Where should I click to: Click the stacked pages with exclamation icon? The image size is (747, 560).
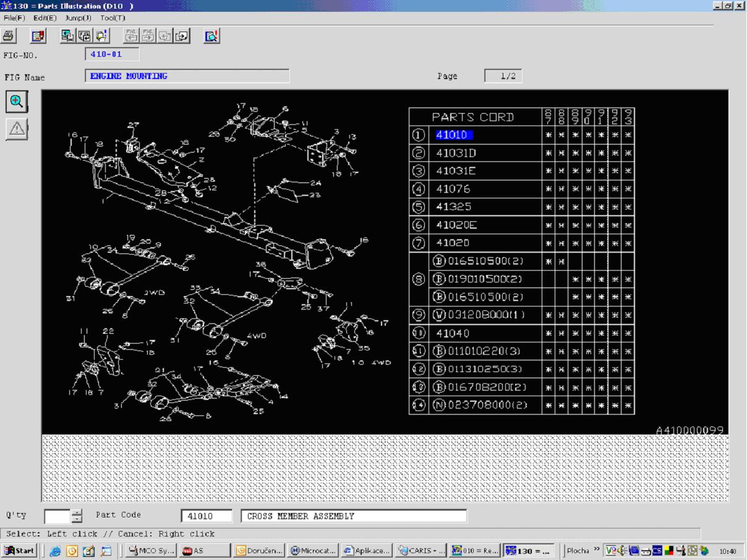coord(102,36)
